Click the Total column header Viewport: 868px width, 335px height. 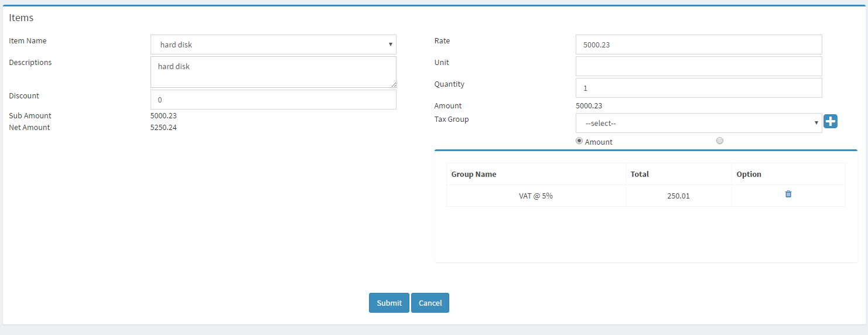click(678, 174)
